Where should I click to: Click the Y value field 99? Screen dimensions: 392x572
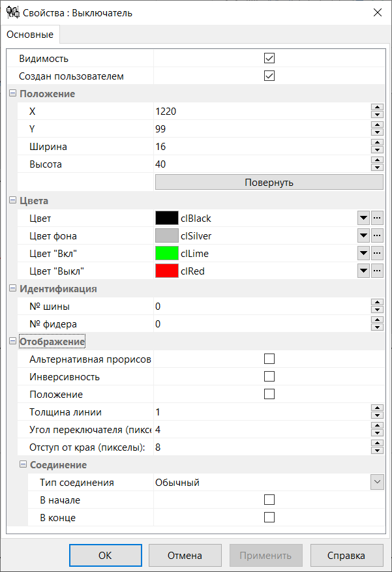point(262,128)
